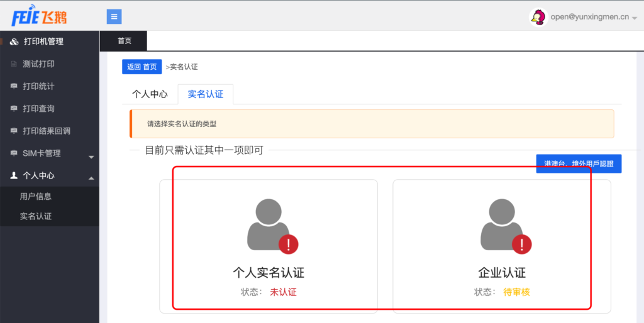Image resolution: width=644 pixels, height=323 pixels.
Task: Switch to the 实名认证 tab
Action: pyautogui.click(x=206, y=94)
